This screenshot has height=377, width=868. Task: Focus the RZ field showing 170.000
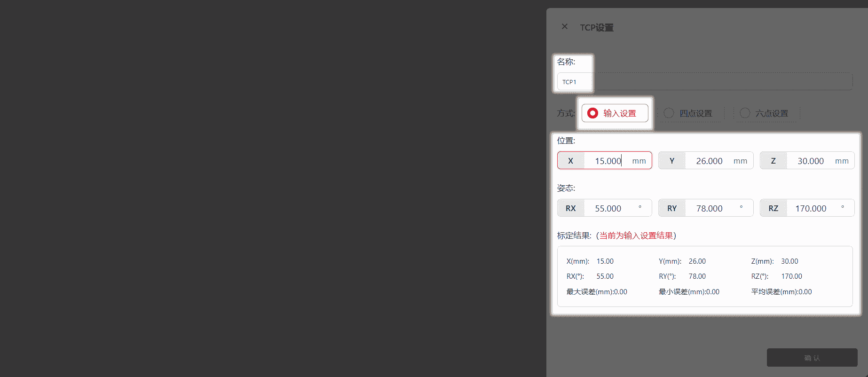(810, 208)
